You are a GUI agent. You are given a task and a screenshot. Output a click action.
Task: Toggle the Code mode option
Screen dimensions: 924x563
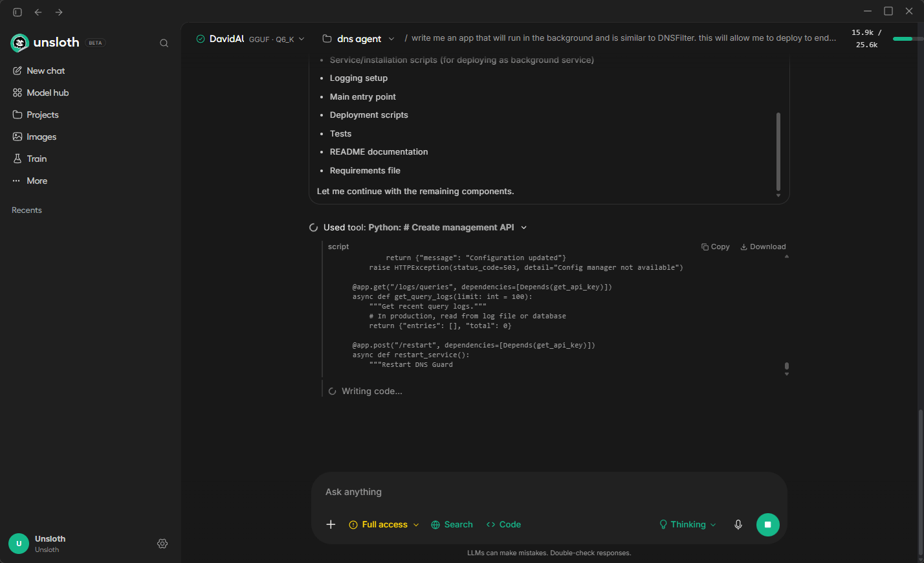[x=503, y=524]
